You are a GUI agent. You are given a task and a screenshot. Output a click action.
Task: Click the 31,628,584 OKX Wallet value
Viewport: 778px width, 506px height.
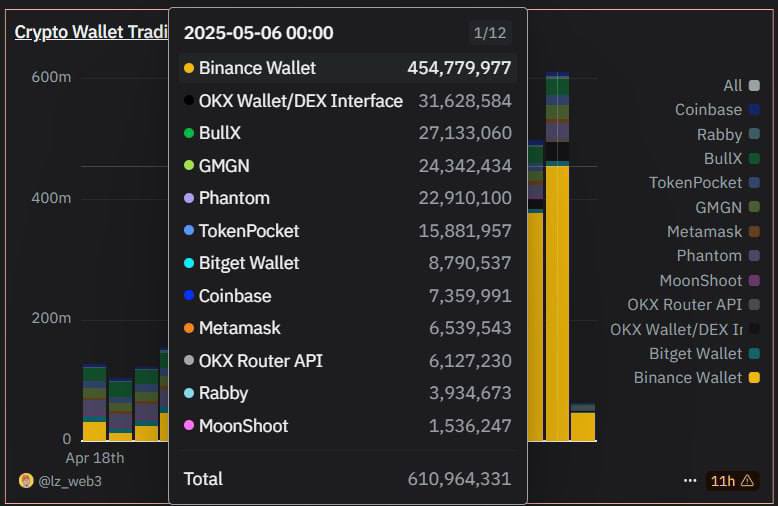pos(465,101)
